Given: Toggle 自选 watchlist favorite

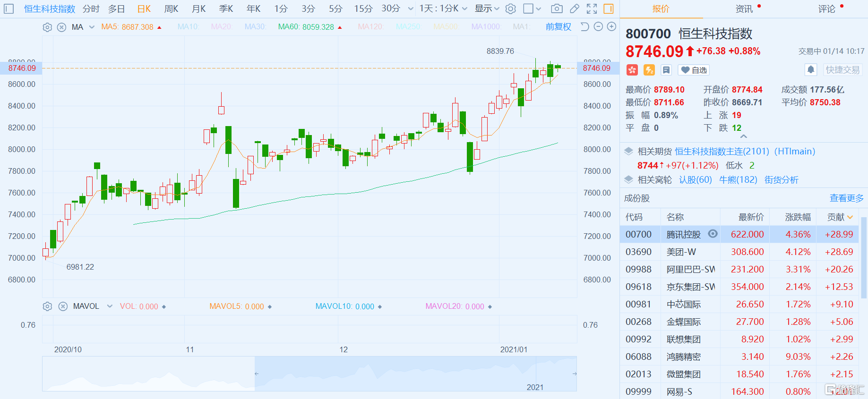Looking at the screenshot, I should (x=694, y=70).
